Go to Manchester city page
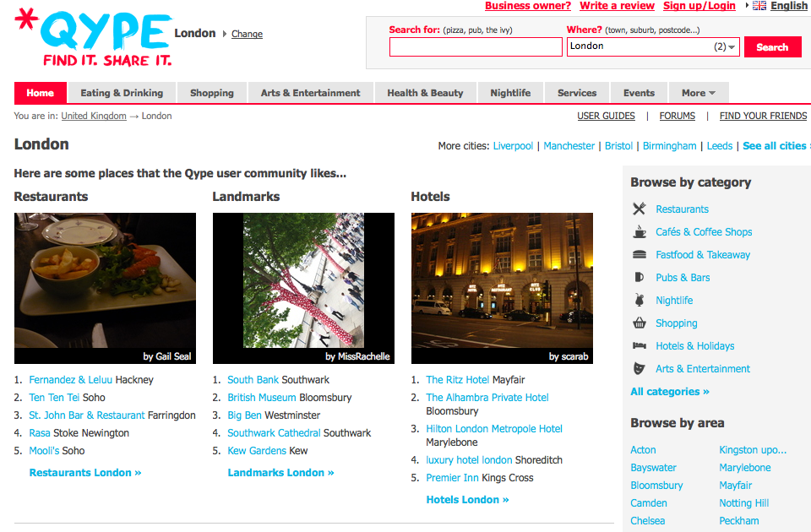The width and height of the screenshot is (811, 532). click(569, 146)
